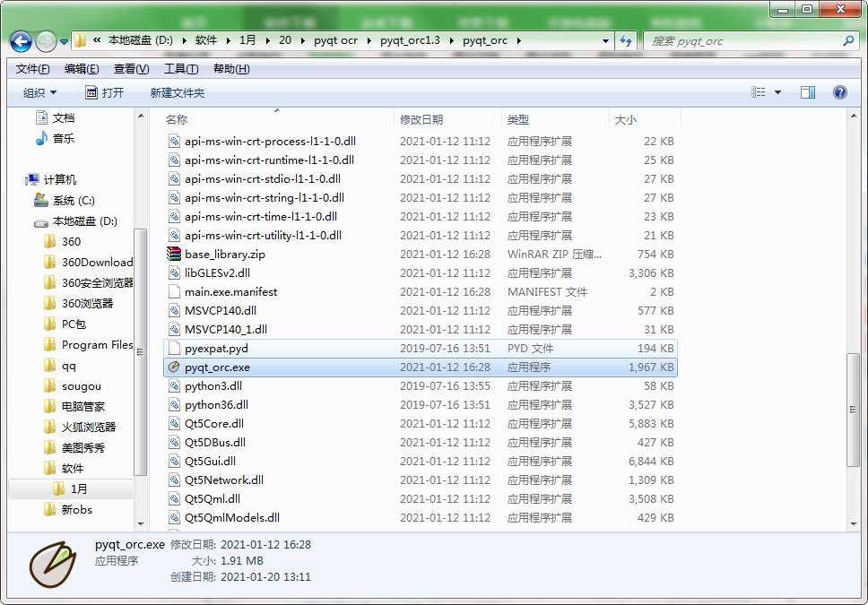This screenshot has width=868, height=605.
Task: Click the Qt5Gui.dll file icon
Action: click(x=174, y=461)
